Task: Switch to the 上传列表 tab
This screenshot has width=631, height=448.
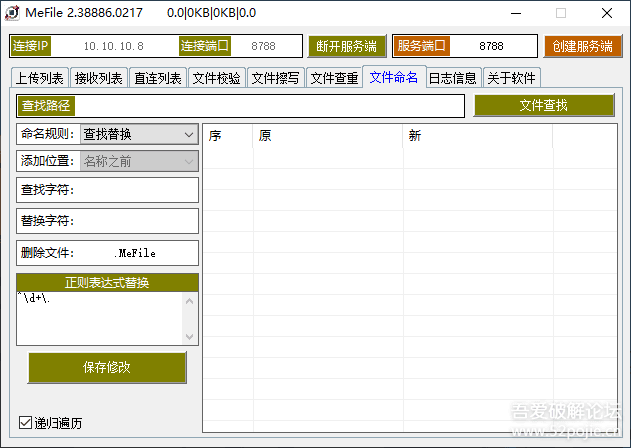Action: coord(39,78)
